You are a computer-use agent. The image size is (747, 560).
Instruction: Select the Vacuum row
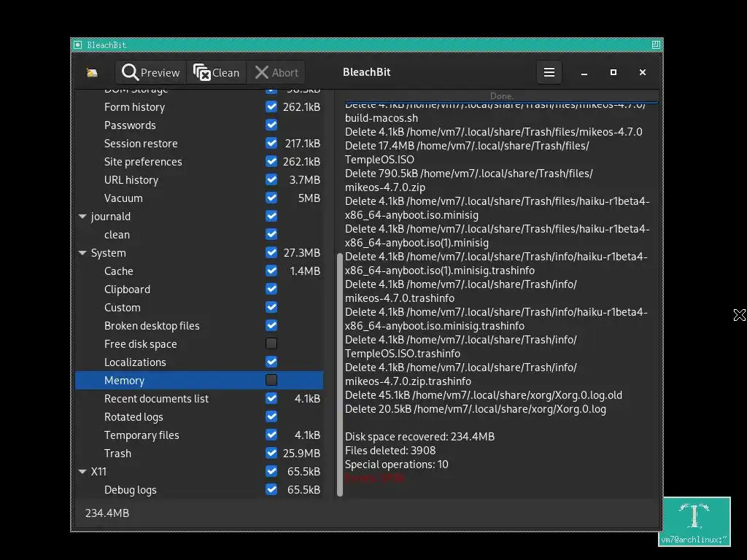[x=199, y=198]
